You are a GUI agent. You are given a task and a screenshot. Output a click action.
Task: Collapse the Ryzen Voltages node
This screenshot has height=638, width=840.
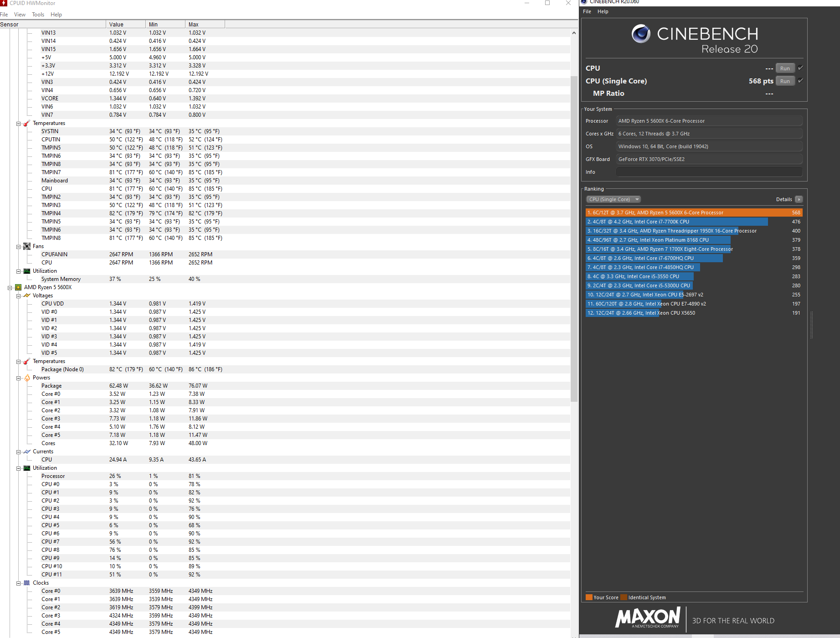(19, 296)
